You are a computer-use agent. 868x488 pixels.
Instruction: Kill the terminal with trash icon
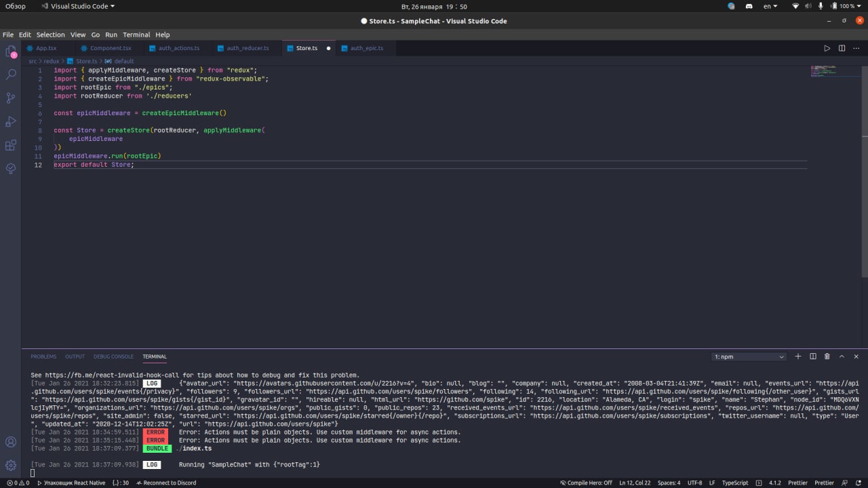[x=827, y=357]
